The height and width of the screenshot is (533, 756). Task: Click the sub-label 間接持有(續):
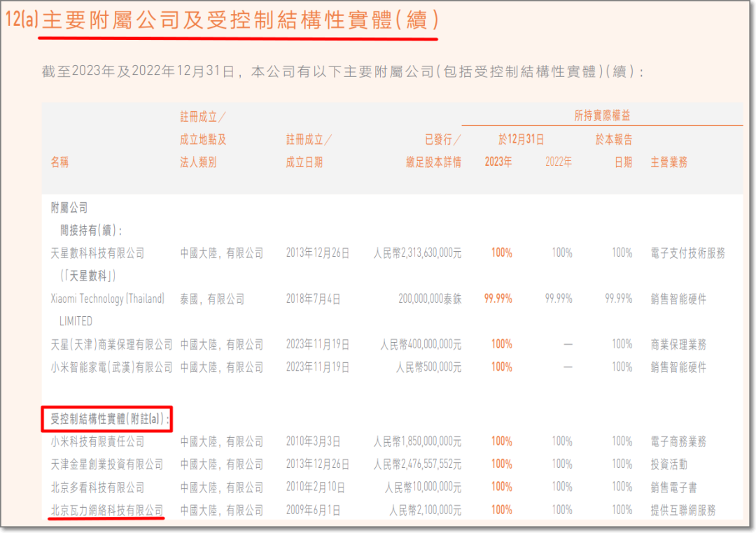click(x=90, y=230)
